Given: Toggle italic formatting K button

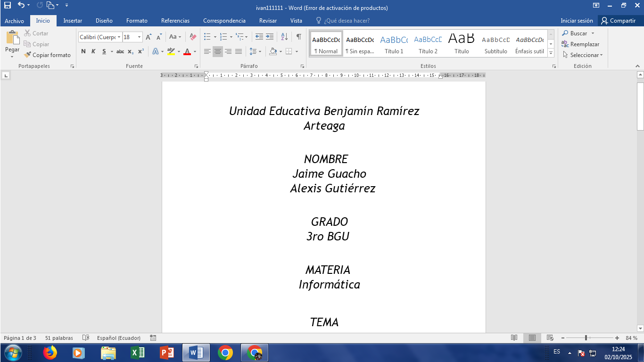Looking at the screenshot, I should pyautogui.click(x=93, y=51).
